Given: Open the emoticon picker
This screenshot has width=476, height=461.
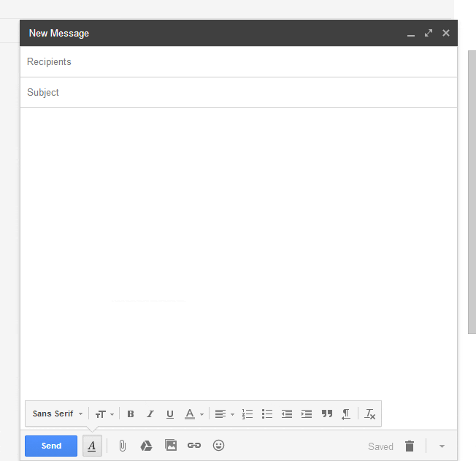Looking at the screenshot, I should [218, 446].
